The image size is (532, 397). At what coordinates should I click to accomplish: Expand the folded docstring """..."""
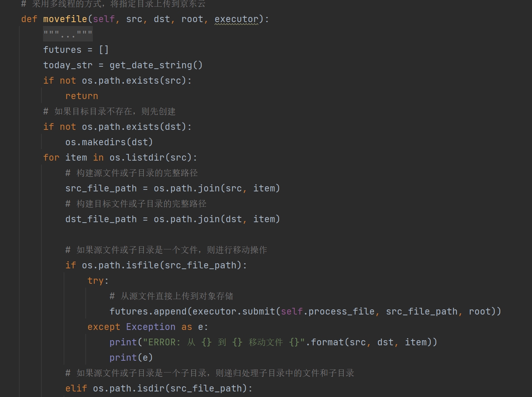click(68, 34)
